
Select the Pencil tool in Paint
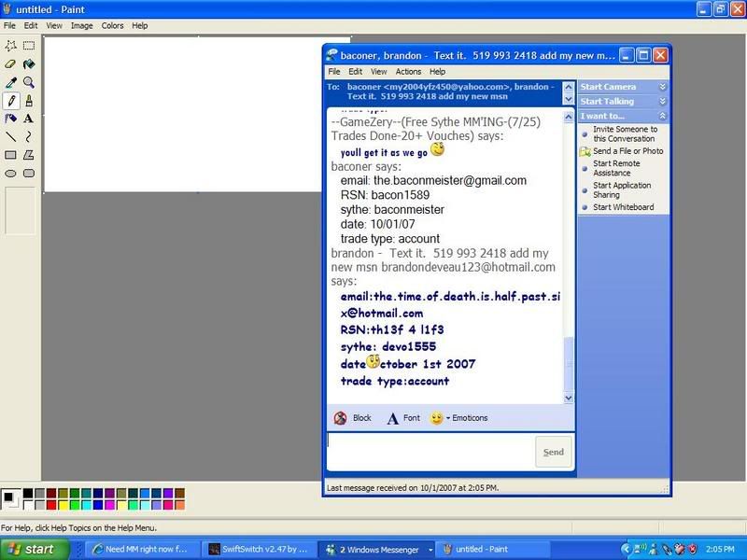pyautogui.click(x=10, y=101)
